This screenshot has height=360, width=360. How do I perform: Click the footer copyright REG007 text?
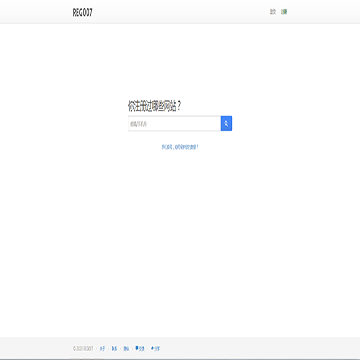pyautogui.click(x=83, y=349)
